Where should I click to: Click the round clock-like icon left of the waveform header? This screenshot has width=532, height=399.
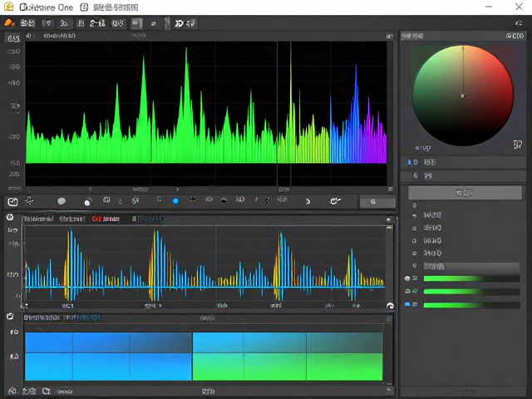pyautogui.click(x=10, y=218)
